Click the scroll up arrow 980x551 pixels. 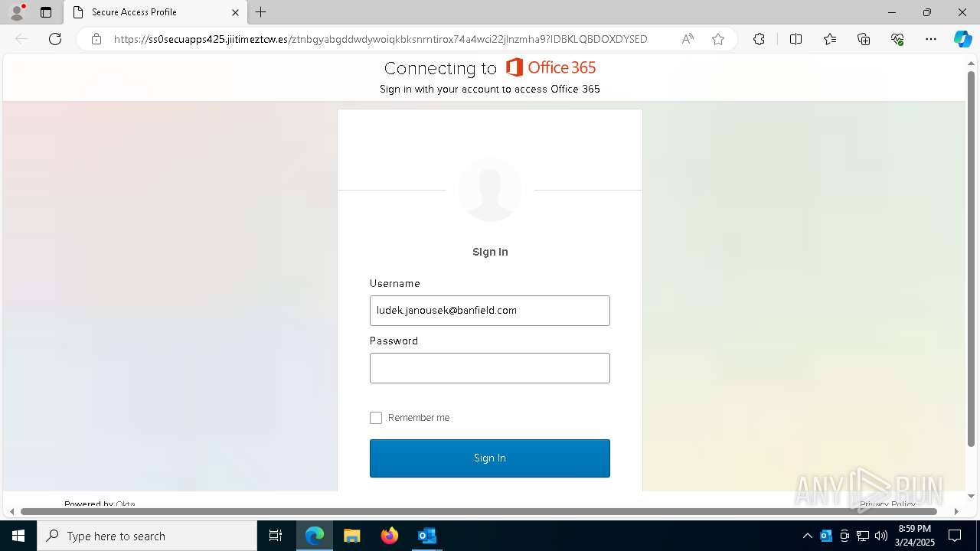[972, 64]
